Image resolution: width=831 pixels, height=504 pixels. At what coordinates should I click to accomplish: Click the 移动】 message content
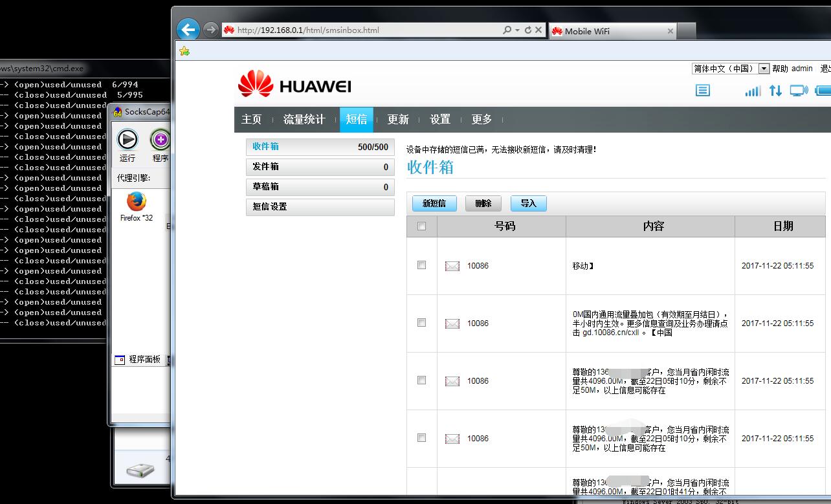point(583,266)
